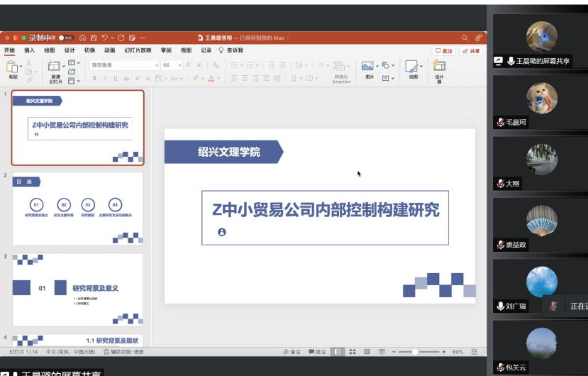The image size is (588, 376).
Task: Toggle Normal view button in status bar
Action: [338, 352]
